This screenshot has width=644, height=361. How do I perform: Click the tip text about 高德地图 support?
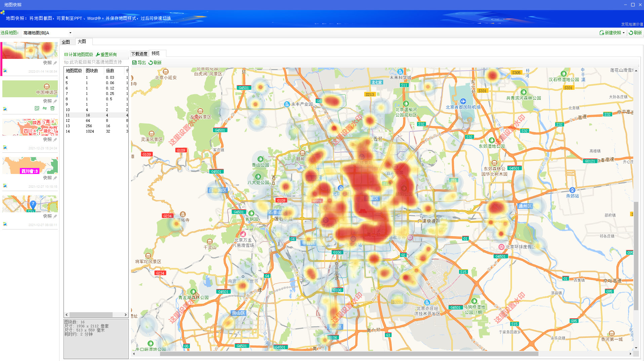93,62
